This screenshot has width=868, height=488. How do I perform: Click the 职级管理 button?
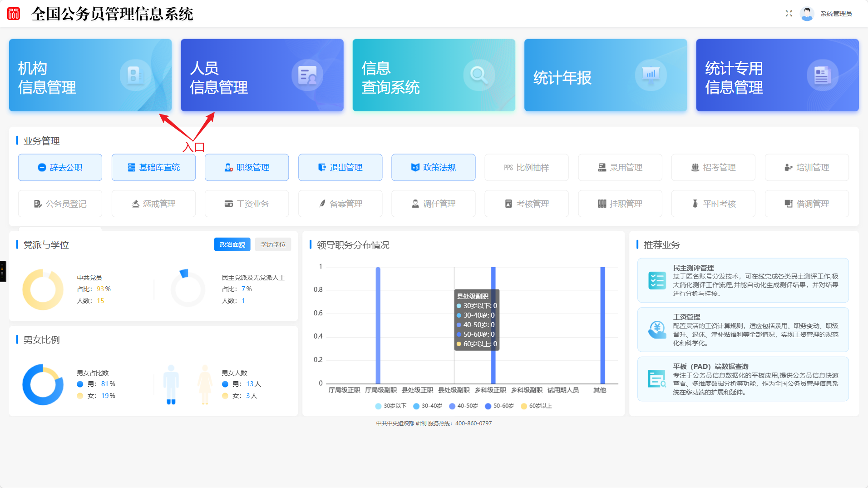(x=247, y=168)
